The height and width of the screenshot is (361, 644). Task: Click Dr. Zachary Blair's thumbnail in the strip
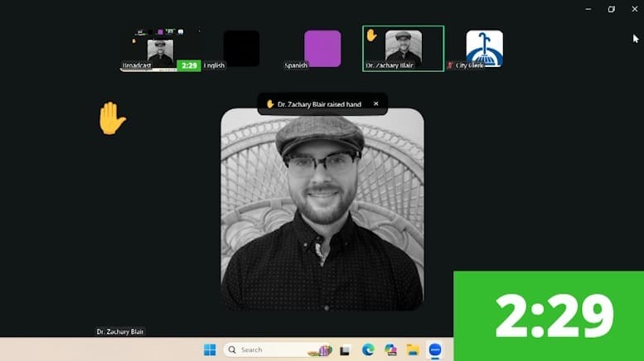[x=404, y=48]
